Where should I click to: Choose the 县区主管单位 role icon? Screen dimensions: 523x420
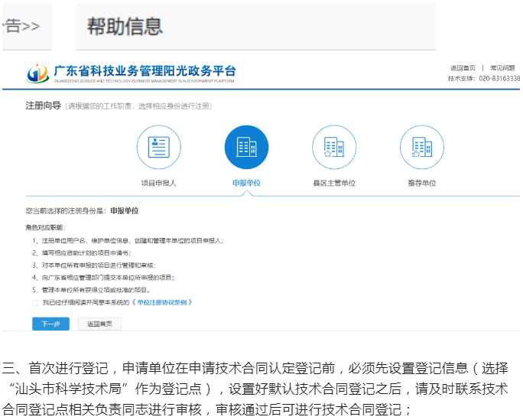[x=334, y=147]
